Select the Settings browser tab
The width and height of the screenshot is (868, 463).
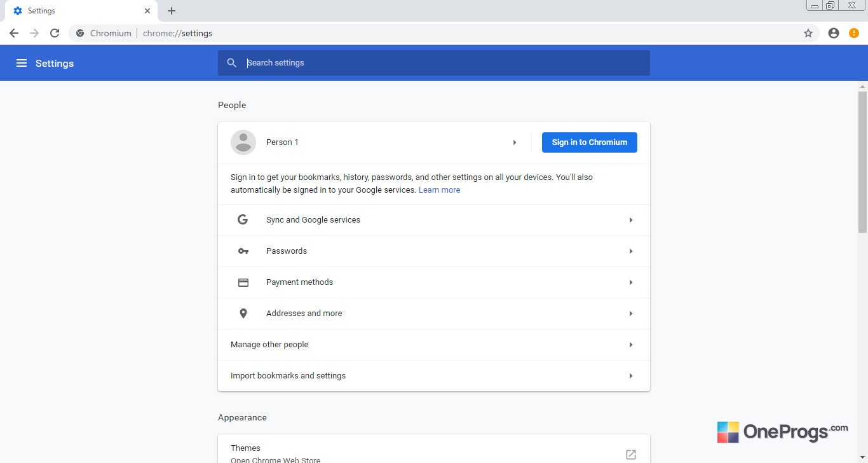[81, 11]
